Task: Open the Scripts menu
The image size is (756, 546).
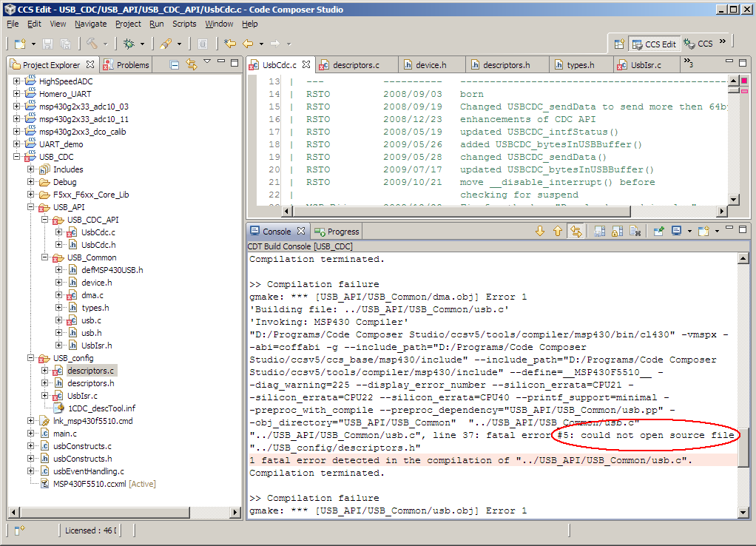Action: click(x=184, y=24)
